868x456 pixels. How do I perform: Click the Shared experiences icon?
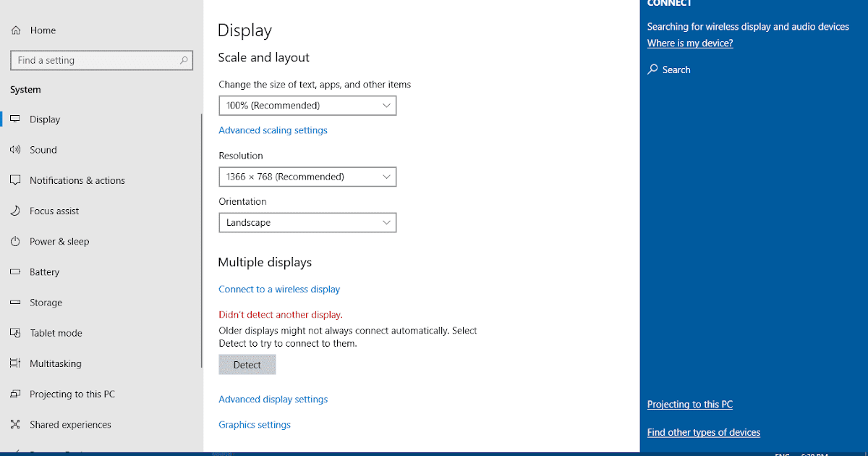tap(15, 424)
